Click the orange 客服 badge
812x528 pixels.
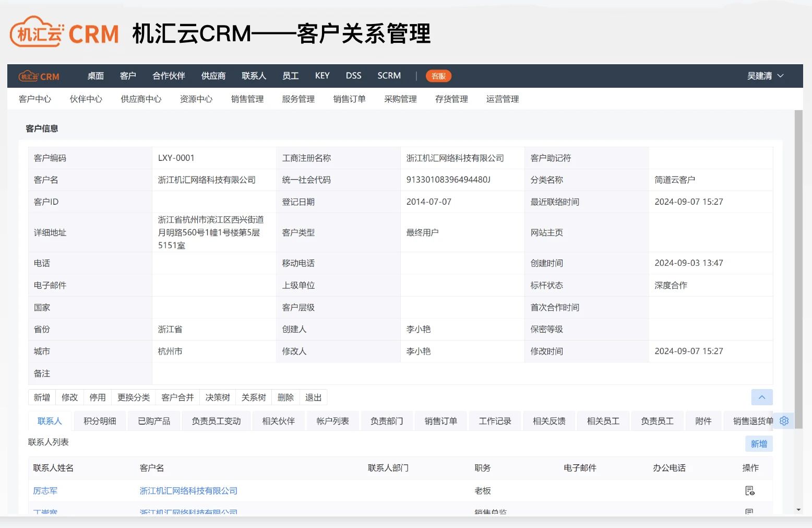tap(438, 76)
